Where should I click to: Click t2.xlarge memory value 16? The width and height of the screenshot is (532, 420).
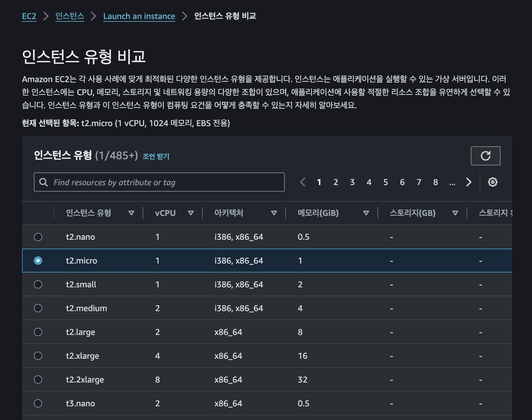pos(303,356)
